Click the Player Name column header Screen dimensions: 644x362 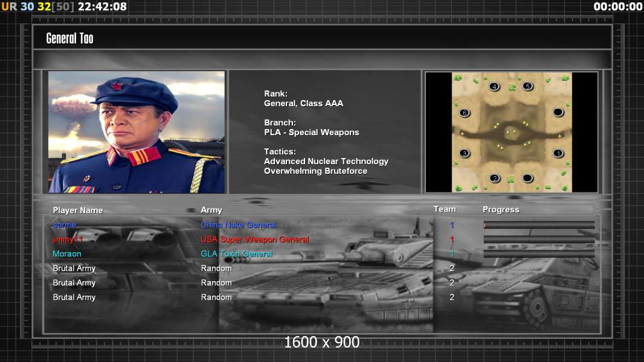coord(77,211)
